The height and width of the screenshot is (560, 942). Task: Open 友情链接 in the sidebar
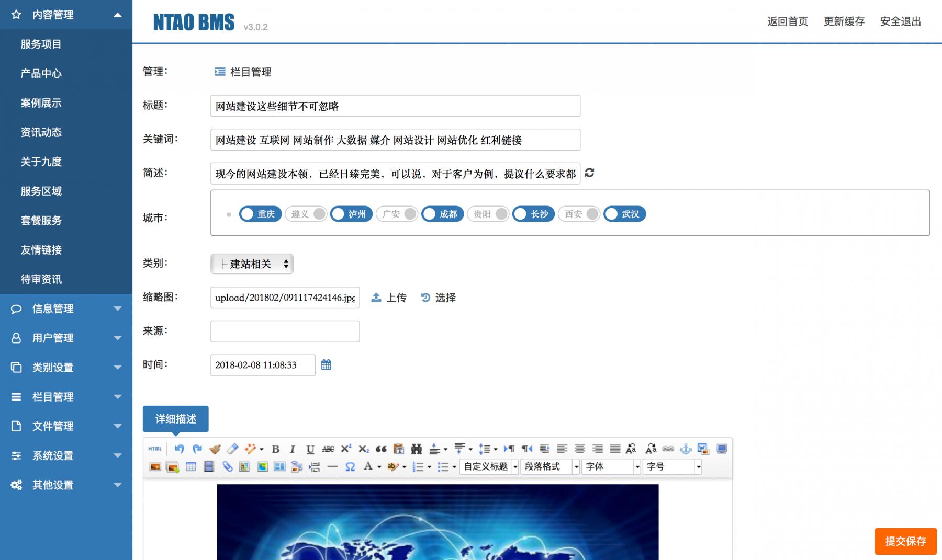41,250
